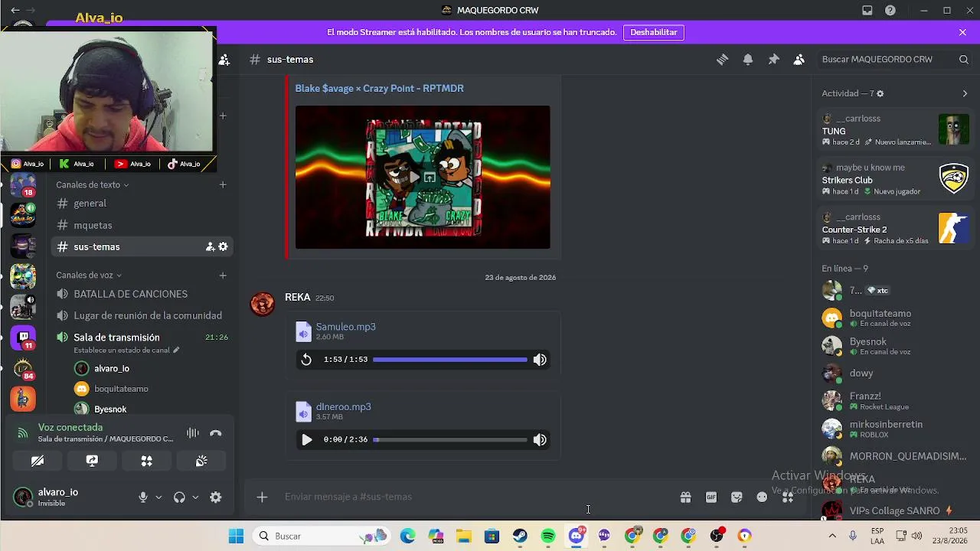Collapse the Canales de texto category

92,184
